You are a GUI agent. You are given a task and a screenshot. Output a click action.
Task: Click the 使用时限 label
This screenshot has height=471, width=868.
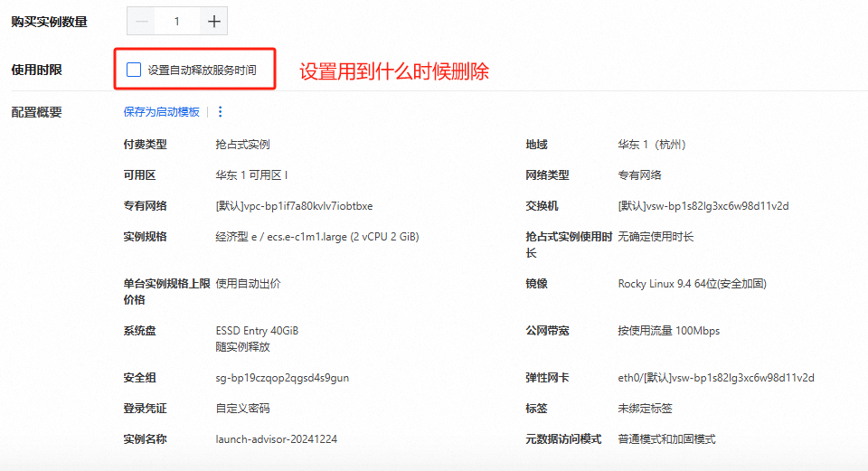tap(36, 70)
